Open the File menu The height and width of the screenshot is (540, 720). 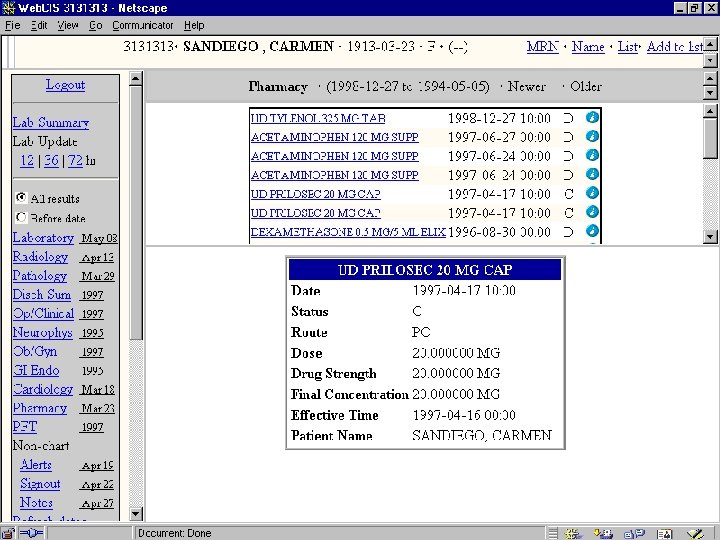click(12, 25)
